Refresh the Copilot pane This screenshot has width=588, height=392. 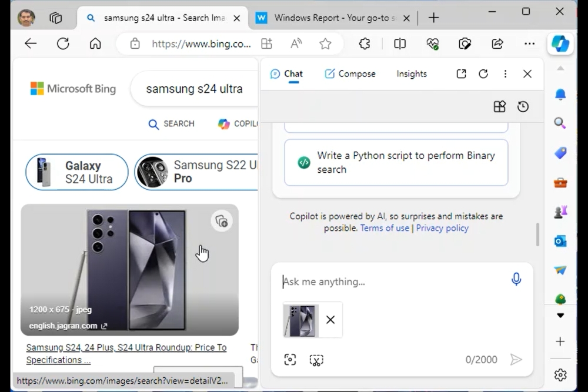(x=483, y=74)
